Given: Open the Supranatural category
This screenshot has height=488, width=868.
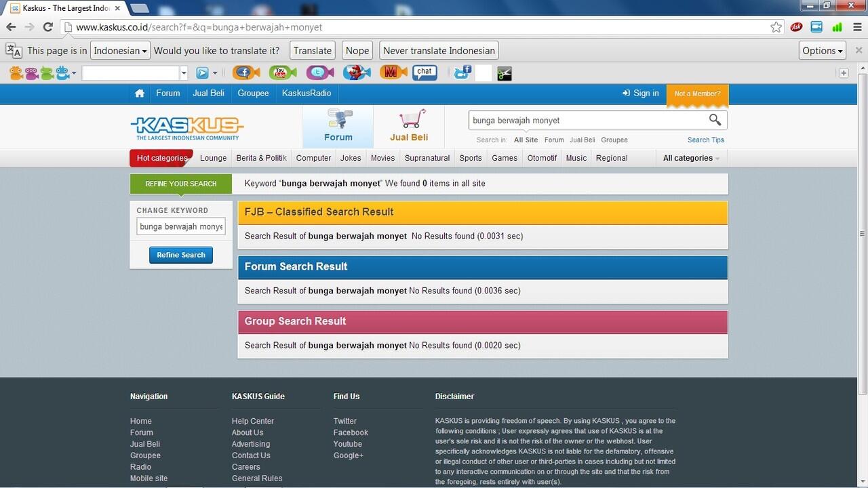Looking at the screenshot, I should [427, 158].
